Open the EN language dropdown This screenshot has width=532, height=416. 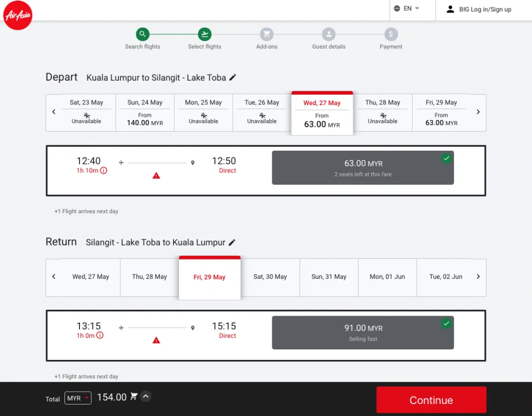(407, 9)
